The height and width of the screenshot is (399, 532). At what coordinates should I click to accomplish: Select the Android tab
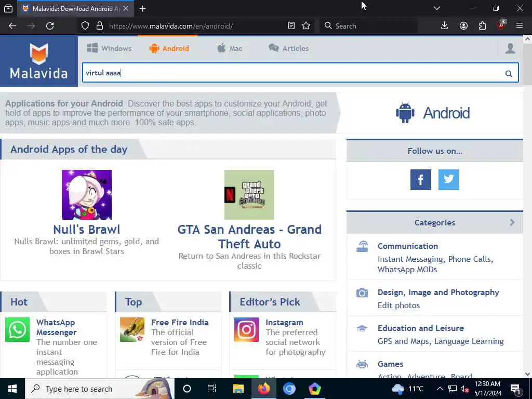point(169,48)
